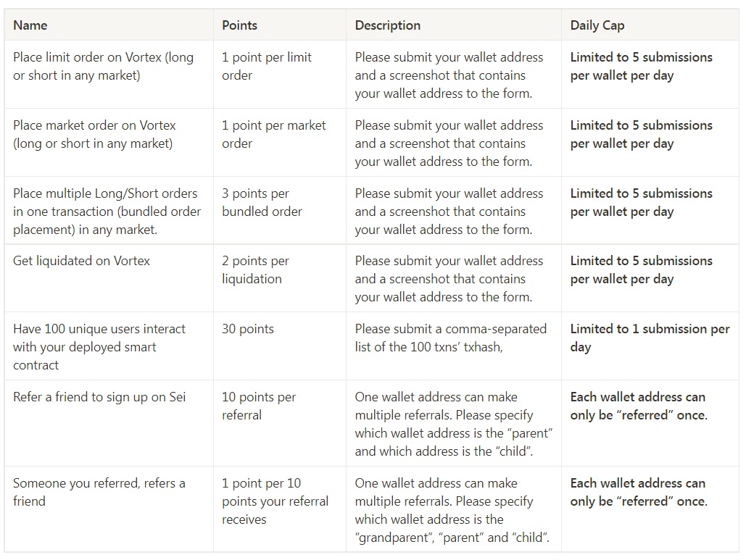The width and height of the screenshot is (746, 560).
Task: Click the 'Refer a friend to sign up on Sei' cell
Action: (x=99, y=397)
